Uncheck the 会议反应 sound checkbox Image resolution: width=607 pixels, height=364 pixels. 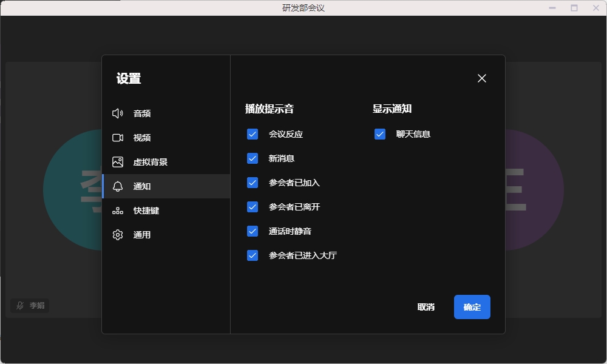tap(253, 134)
